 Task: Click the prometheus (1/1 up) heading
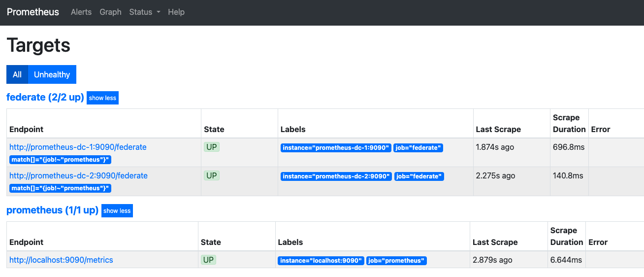point(52,210)
